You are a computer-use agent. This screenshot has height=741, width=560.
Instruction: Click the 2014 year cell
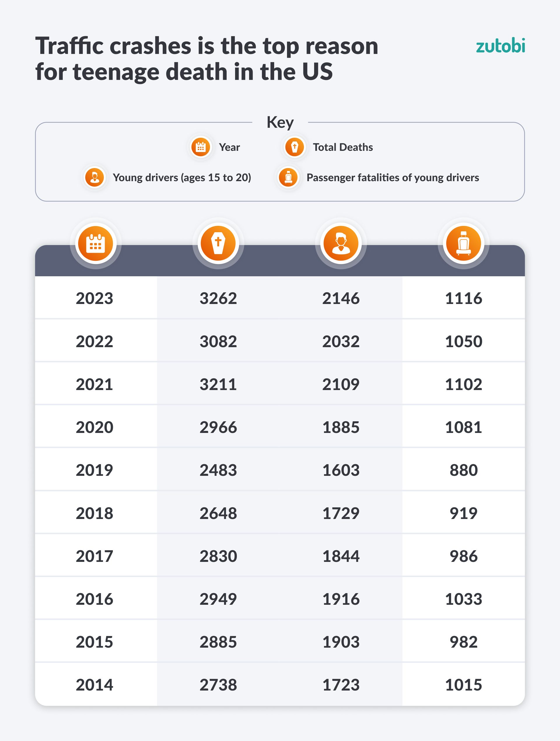[94, 685]
